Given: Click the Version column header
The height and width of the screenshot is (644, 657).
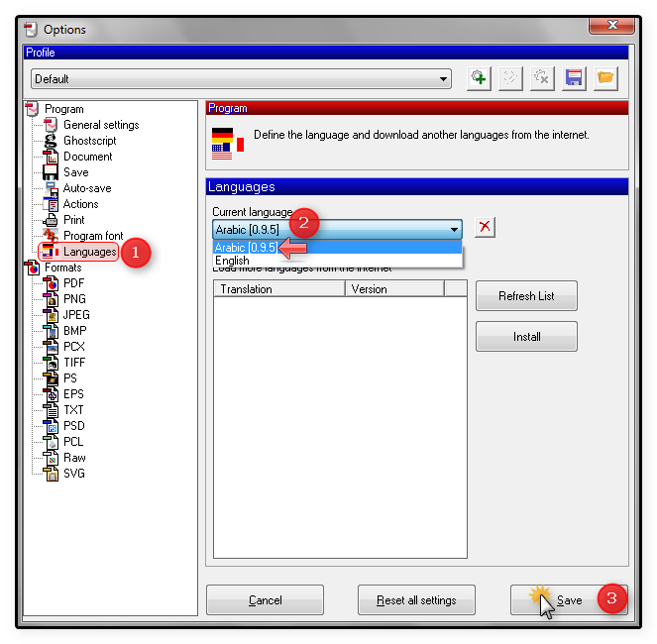Looking at the screenshot, I should (393, 289).
